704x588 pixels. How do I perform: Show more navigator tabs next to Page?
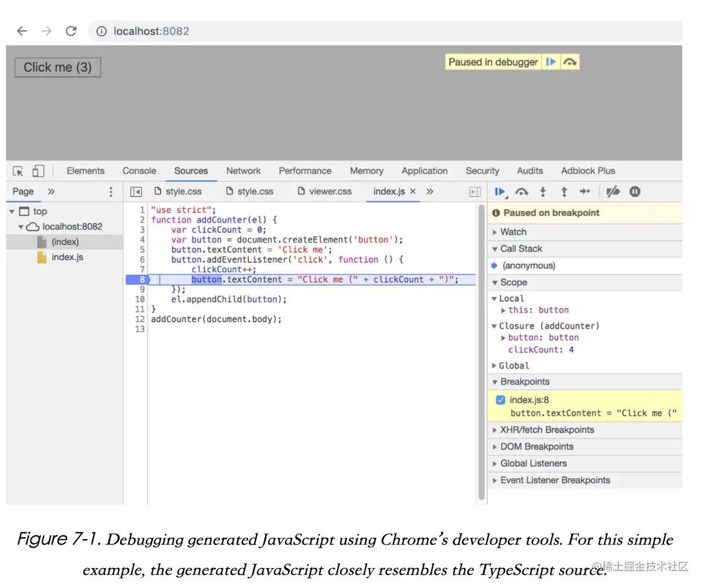click(51, 191)
